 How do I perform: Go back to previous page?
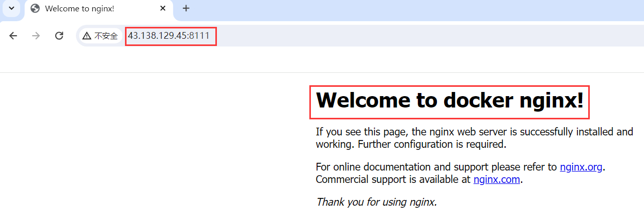coord(13,36)
